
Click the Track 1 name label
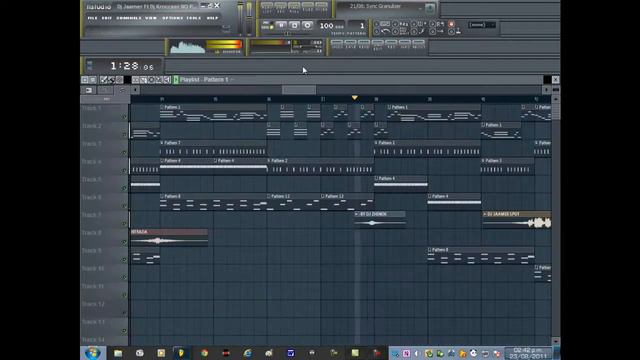click(92, 108)
